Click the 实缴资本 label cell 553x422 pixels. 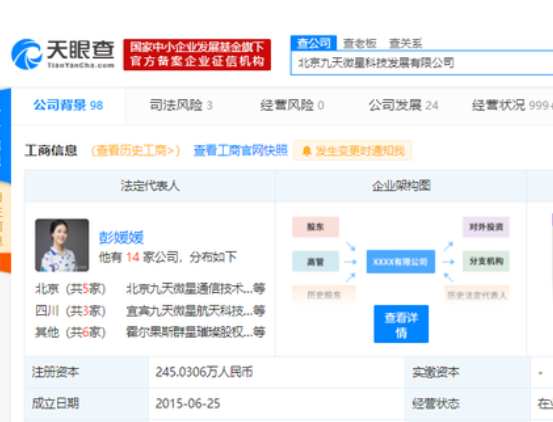pyautogui.click(x=468, y=372)
